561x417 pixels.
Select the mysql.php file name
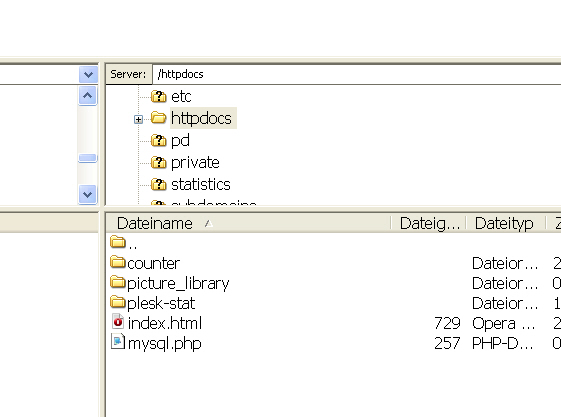pyautogui.click(x=165, y=344)
